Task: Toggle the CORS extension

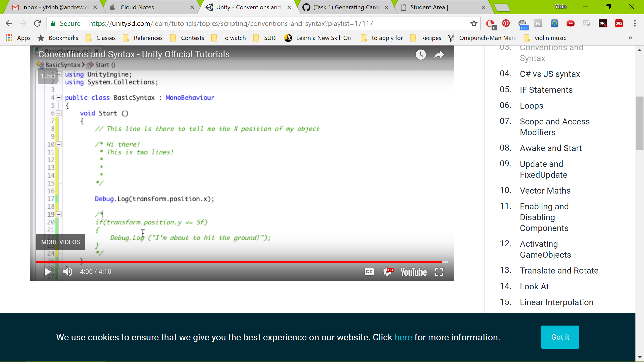Action: (619, 23)
